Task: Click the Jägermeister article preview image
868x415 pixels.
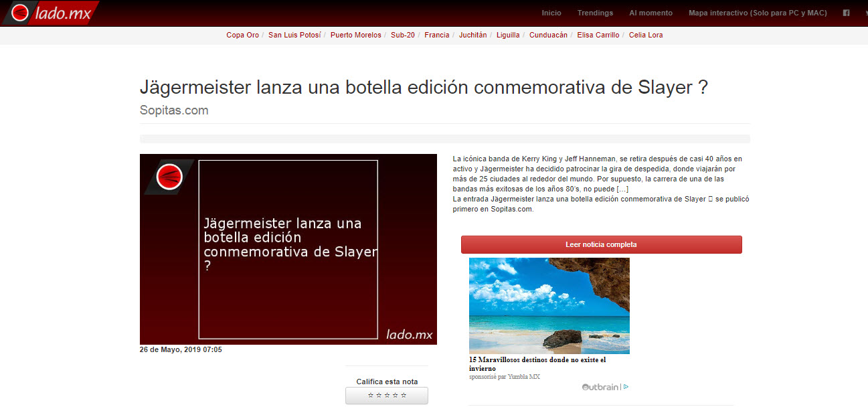Action: [x=288, y=249]
